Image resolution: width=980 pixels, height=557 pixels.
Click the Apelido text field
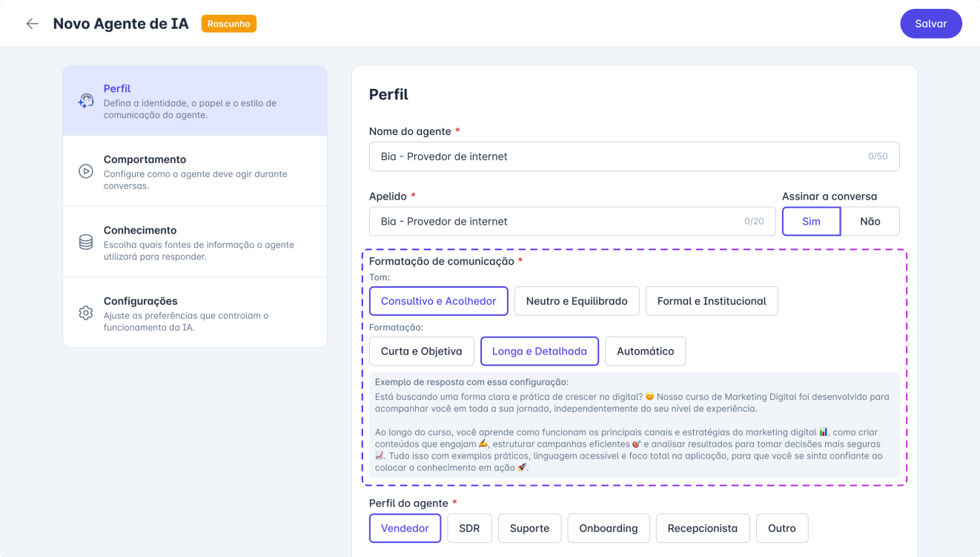point(571,221)
